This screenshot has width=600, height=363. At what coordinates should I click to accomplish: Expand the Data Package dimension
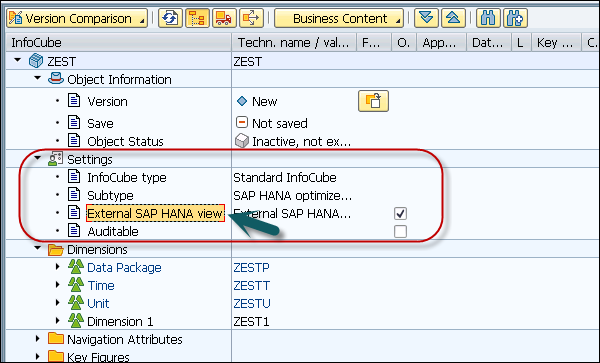click(x=58, y=266)
